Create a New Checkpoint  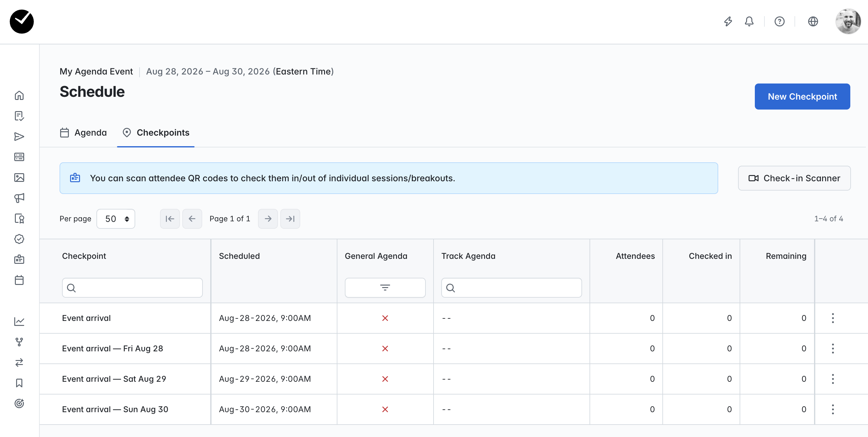(802, 97)
